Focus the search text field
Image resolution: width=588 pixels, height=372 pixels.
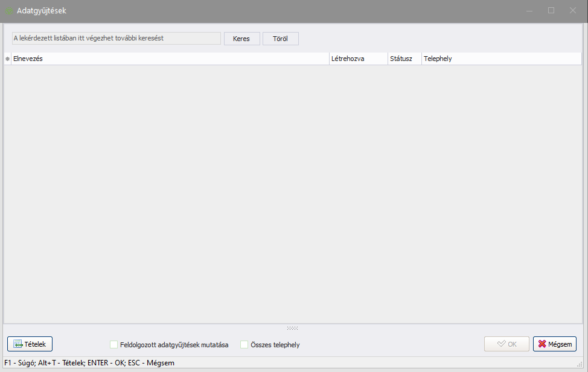click(x=117, y=38)
